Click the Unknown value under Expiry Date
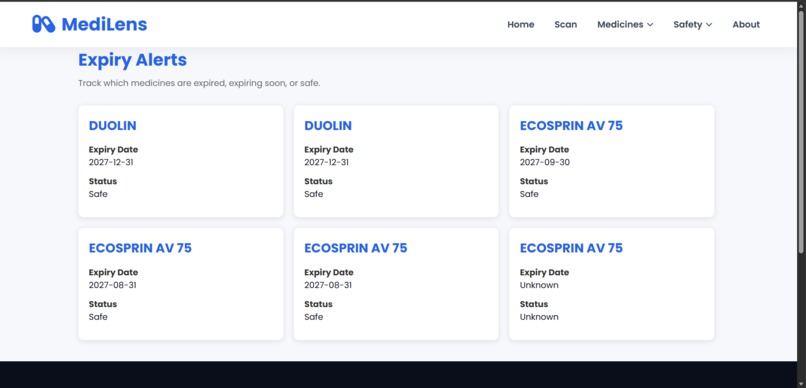This screenshot has height=388, width=806. tap(539, 285)
